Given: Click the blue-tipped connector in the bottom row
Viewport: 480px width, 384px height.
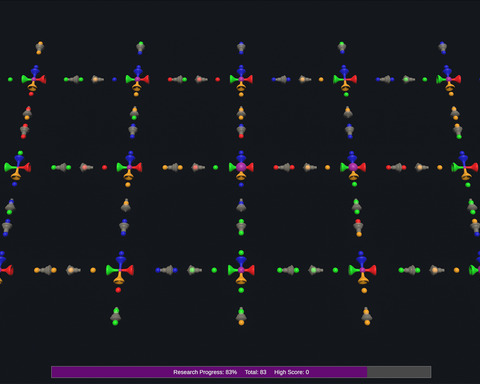Looking at the screenshot, I should coord(167,270).
